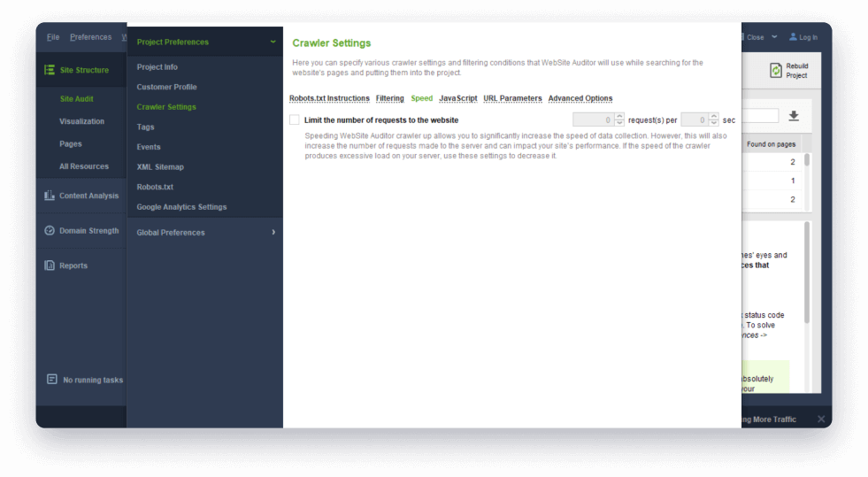Open the File menu
The width and height of the screenshot is (868, 477).
[x=53, y=37]
